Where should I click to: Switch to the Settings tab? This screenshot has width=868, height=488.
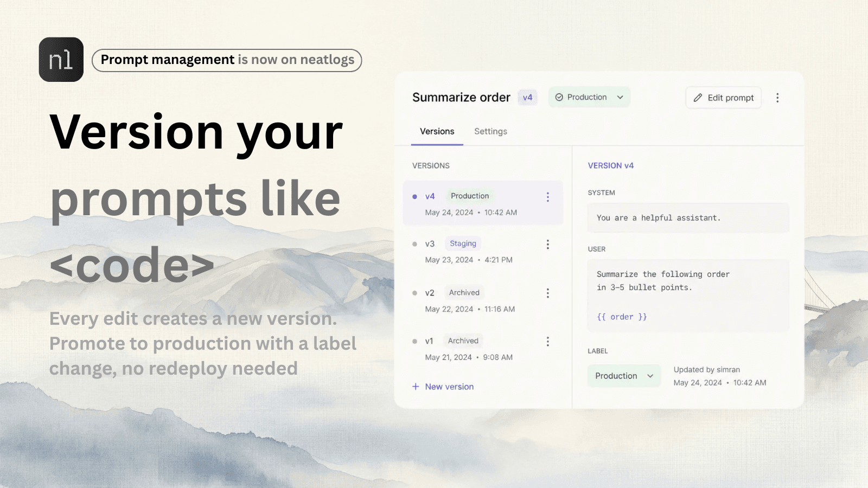pyautogui.click(x=490, y=131)
